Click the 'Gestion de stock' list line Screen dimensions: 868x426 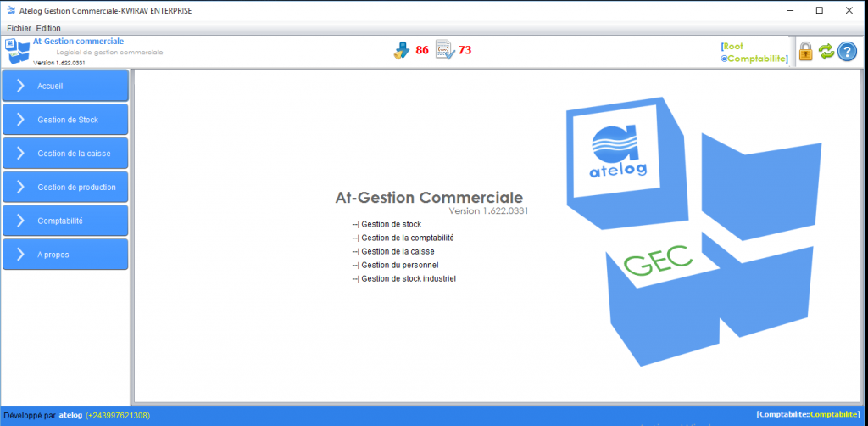tap(387, 224)
